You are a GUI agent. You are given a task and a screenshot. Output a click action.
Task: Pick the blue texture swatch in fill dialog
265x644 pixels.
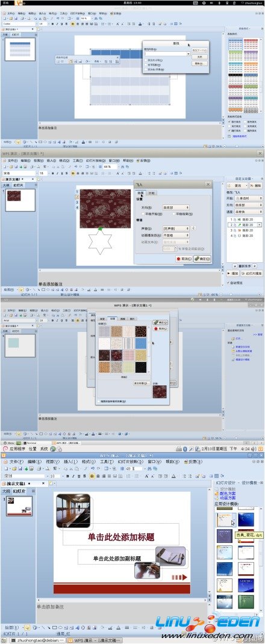(x=141, y=343)
